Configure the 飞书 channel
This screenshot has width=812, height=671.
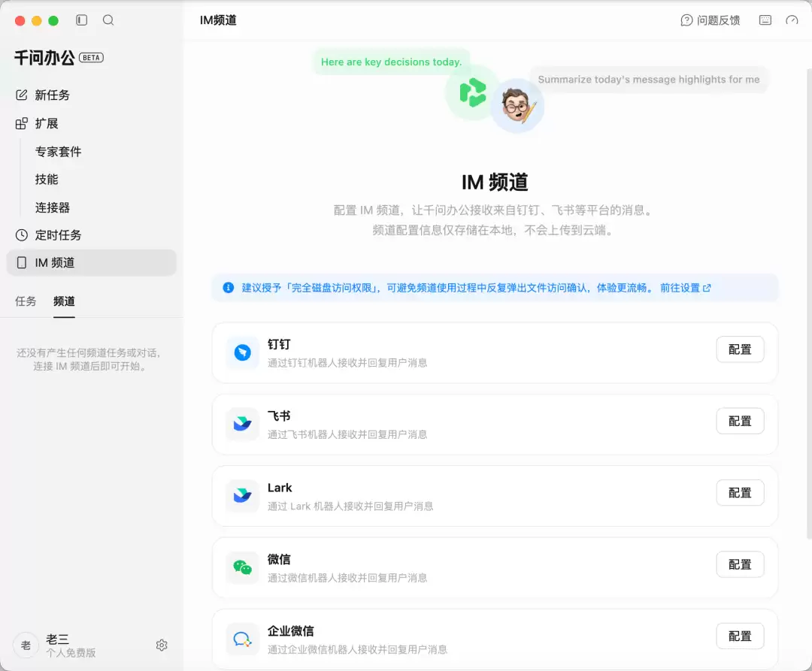pyautogui.click(x=740, y=421)
